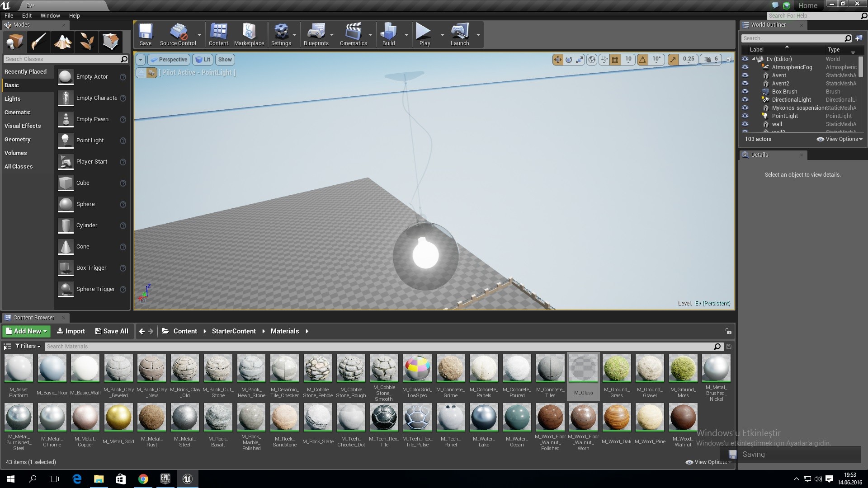Open the viewport options dropdown arrow
Viewport: 868px width, 488px height.
tap(141, 60)
